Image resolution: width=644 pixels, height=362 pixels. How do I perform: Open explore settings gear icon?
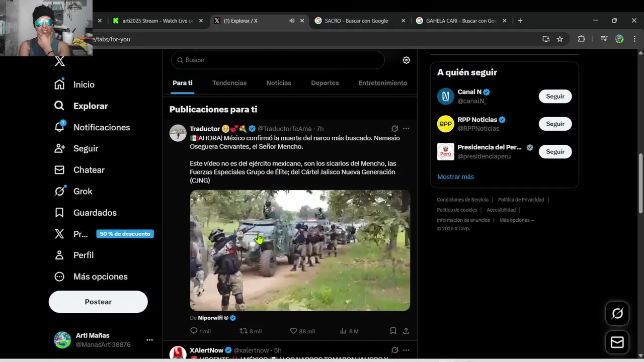(407, 60)
